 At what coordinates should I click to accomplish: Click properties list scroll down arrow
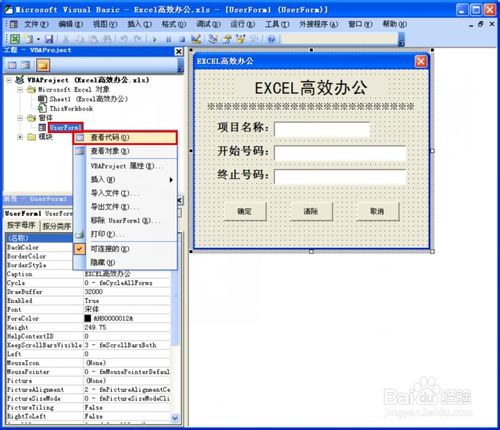click(x=175, y=417)
